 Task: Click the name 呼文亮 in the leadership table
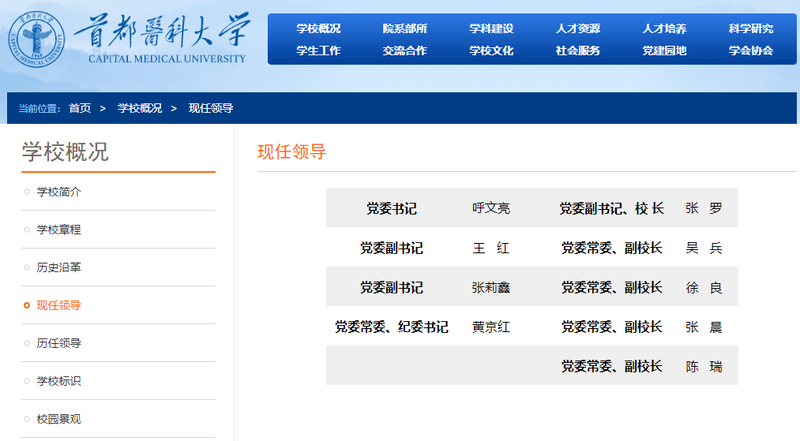click(x=491, y=209)
